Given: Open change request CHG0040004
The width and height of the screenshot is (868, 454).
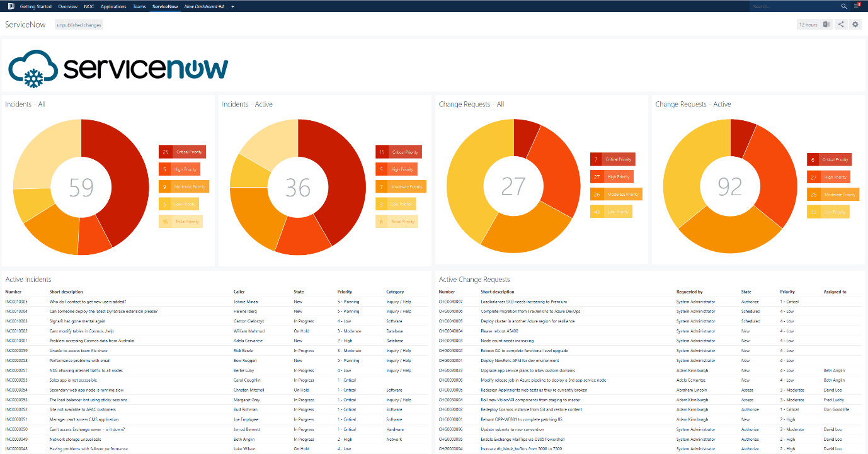Looking at the screenshot, I should (451, 331).
